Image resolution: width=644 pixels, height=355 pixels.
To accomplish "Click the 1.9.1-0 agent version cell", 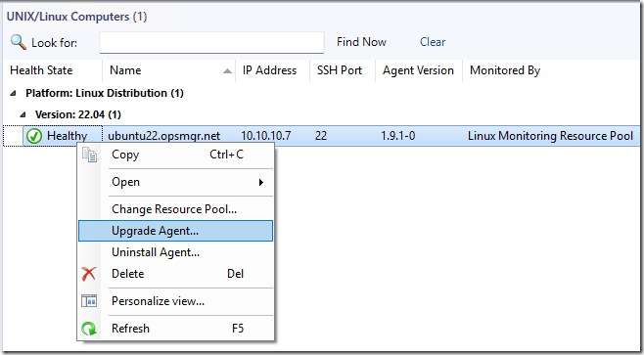I will tap(398, 136).
